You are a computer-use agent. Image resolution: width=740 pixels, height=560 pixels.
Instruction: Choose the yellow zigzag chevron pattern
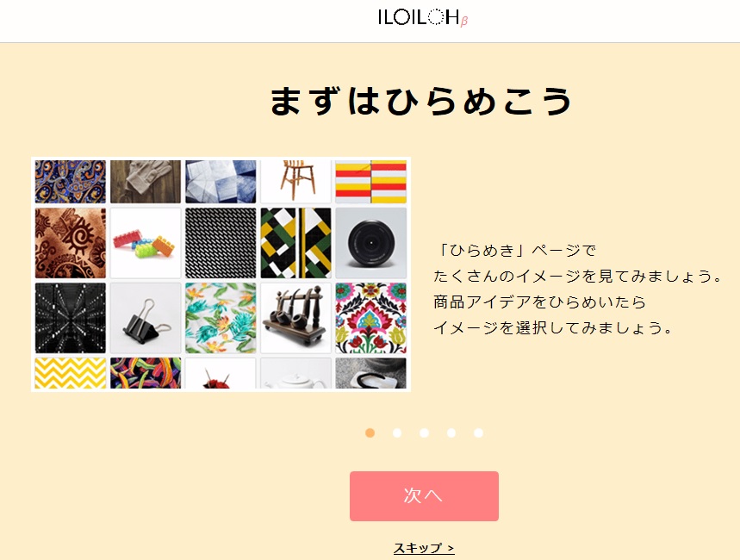(71, 373)
